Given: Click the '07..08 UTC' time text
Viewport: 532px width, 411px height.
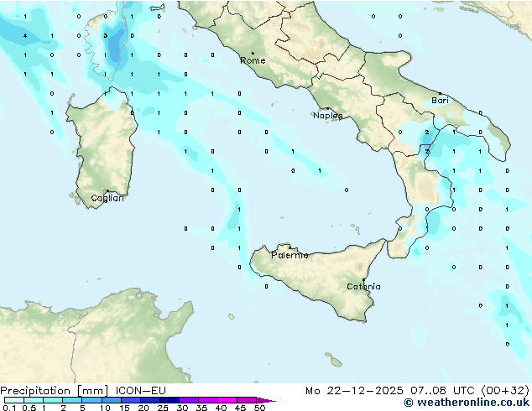Looking at the screenshot, I should [x=442, y=391].
